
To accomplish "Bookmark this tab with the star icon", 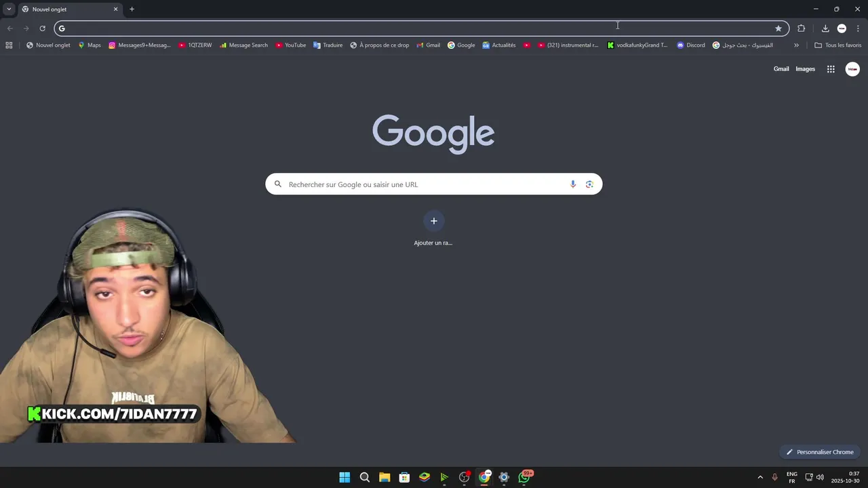I will click(x=778, y=28).
